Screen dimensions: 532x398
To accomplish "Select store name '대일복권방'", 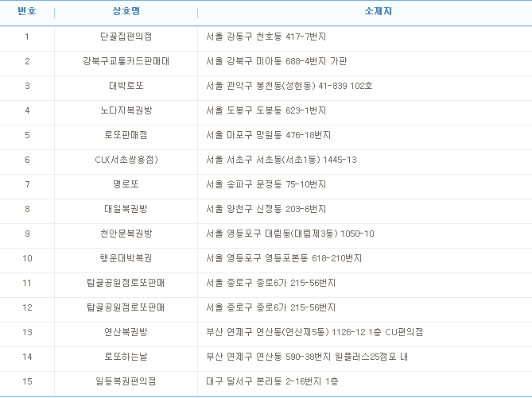I will 126,209.
